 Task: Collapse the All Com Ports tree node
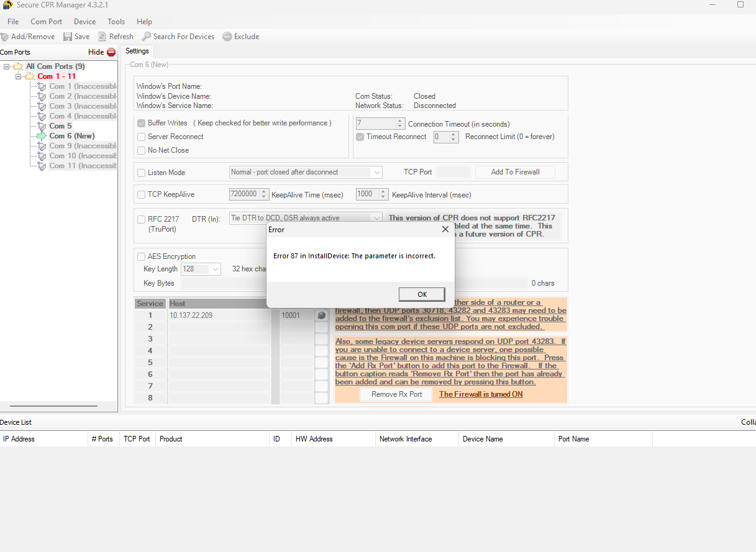tap(5, 66)
